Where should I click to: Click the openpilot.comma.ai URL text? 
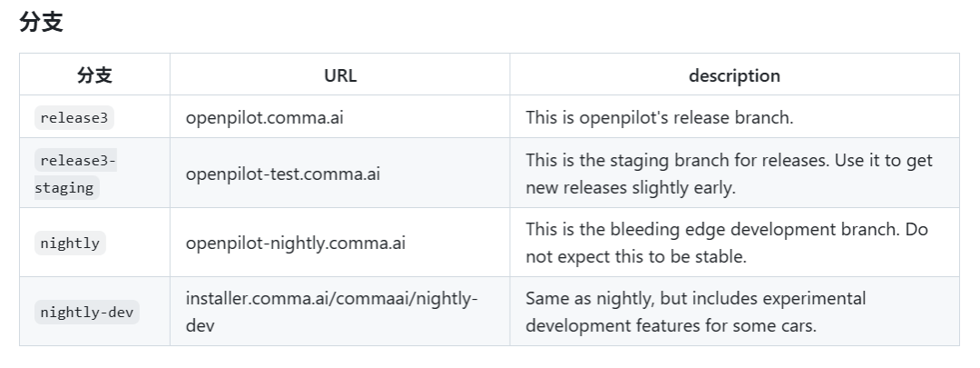(x=264, y=117)
